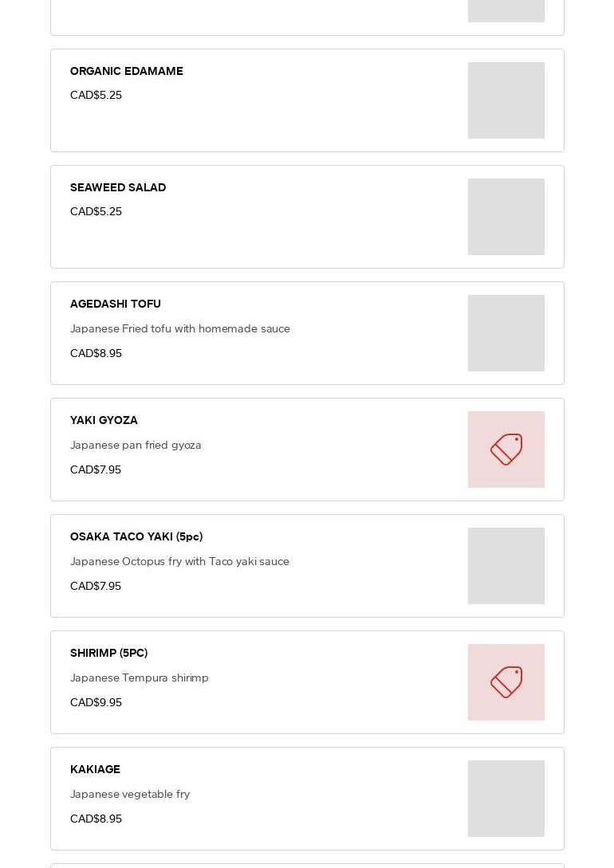This screenshot has width=614, height=868.
Task: Click the Agedashi Tofu image placeholder
Action: (506, 333)
